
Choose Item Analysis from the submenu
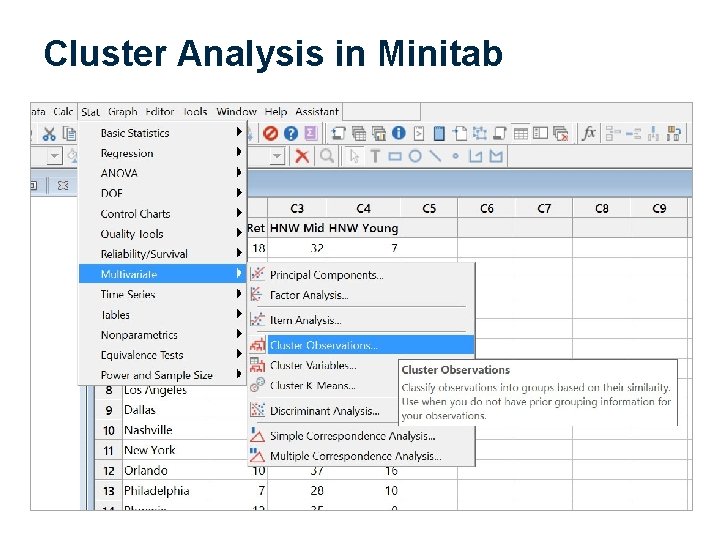pyautogui.click(x=361, y=320)
